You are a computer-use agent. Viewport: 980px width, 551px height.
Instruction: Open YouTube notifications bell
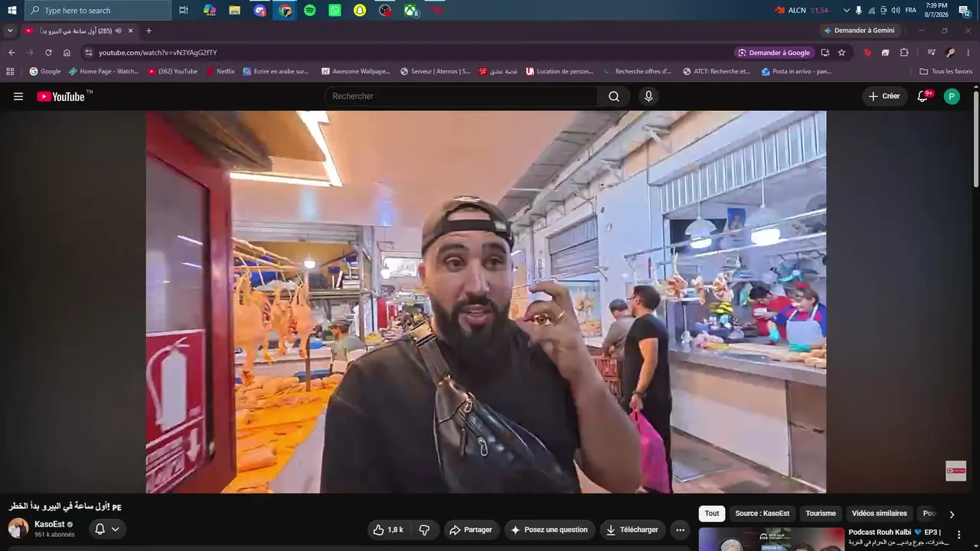(x=923, y=96)
